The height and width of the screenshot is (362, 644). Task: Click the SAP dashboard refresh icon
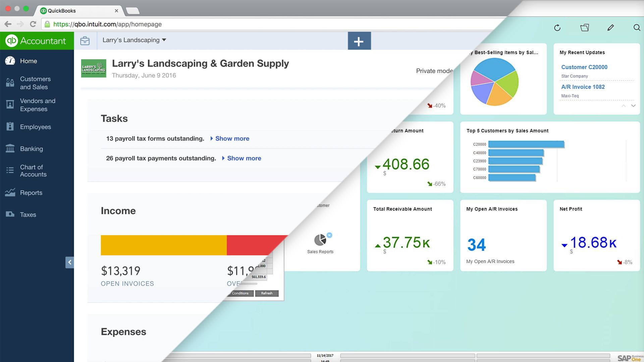point(557,28)
